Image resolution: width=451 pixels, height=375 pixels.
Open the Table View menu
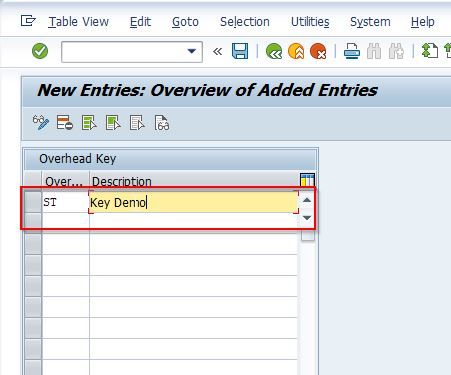pos(79,22)
